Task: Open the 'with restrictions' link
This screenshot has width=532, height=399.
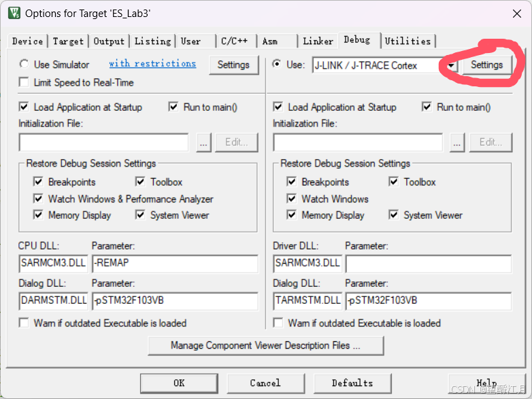Action: click(152, 63)
